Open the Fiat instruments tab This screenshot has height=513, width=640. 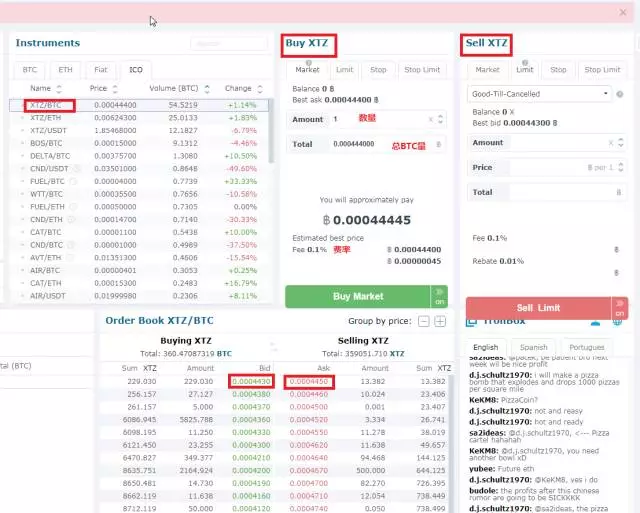pyautogui.click(x=101, y=70)
